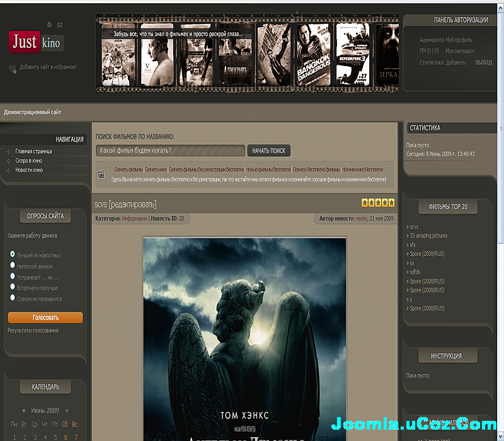504x441 pixels.
Task: Give the scvs news a five-star rating
Action: pos(391,202)
